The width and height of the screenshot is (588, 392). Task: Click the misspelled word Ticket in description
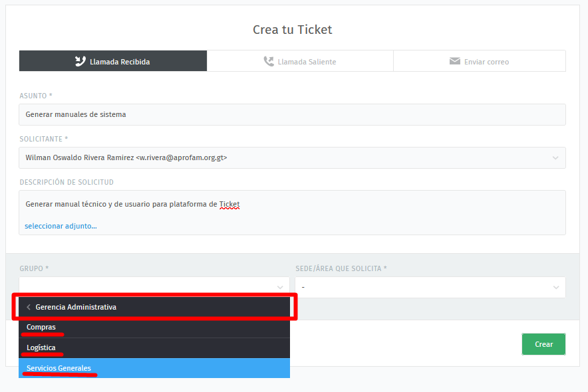[229, 204]
